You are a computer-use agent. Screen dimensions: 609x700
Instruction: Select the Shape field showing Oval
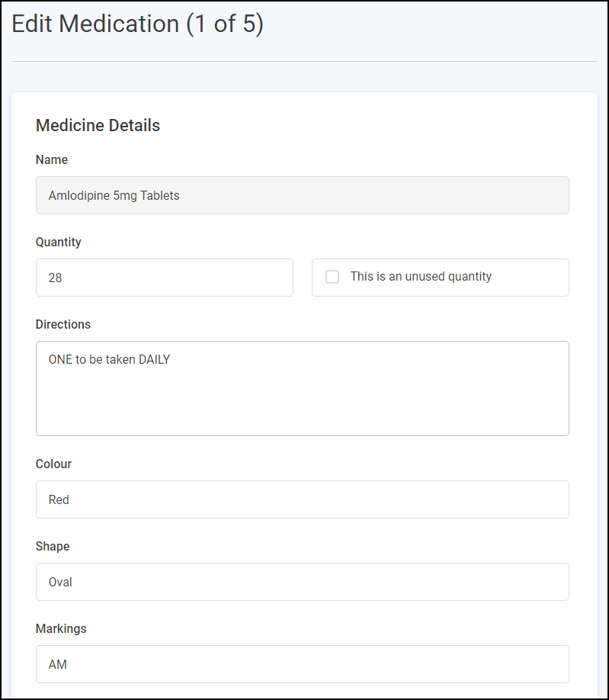[x=302, y=582]
